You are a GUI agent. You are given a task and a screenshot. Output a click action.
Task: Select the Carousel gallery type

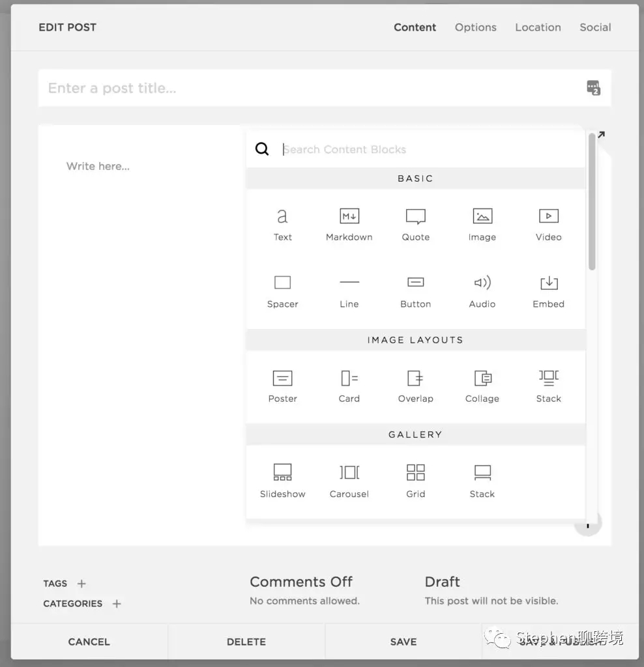click(x=349, y=477)
